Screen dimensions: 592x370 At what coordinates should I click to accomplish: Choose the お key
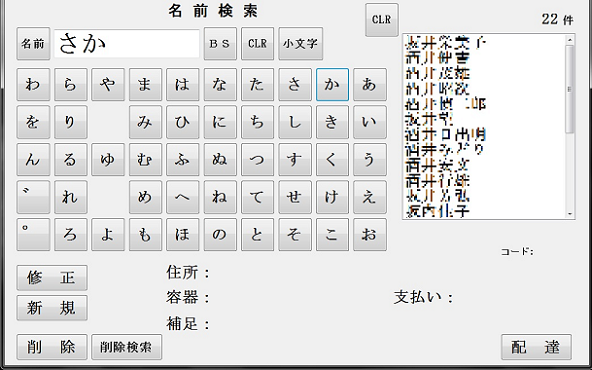point(370,234)
